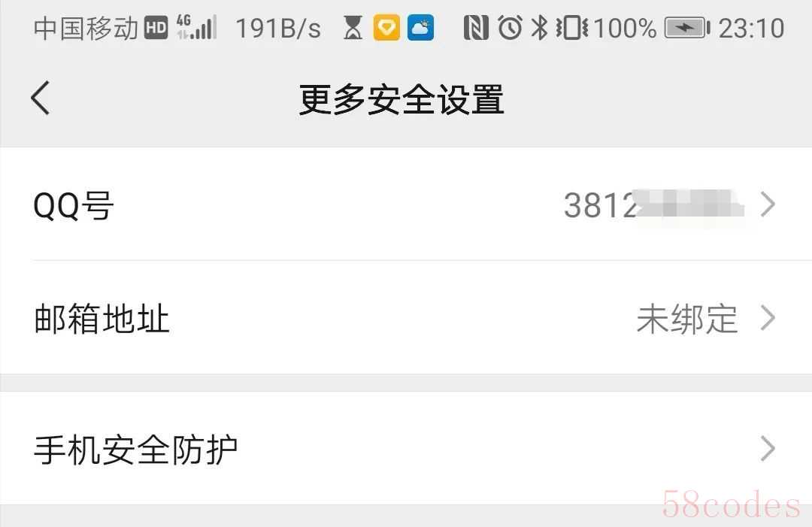Open the 手机安全防护 chevron arrow

[768, 449]
